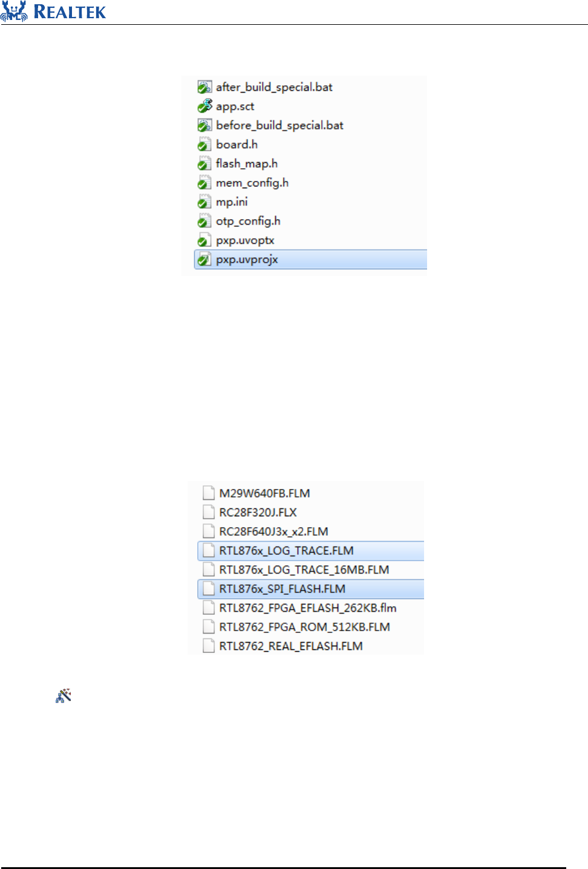588x869 pixels.
Task: Select the file name RC28F320J.FLX
Action: (x=258, y=513)
